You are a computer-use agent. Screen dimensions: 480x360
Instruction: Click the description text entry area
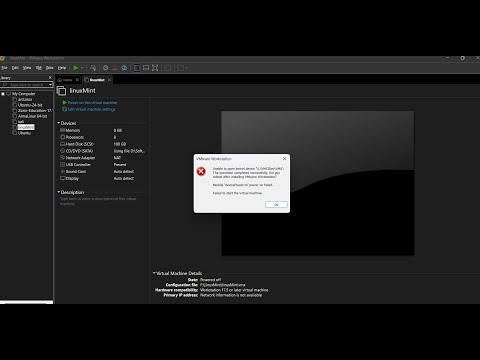(x=102, y=201)
